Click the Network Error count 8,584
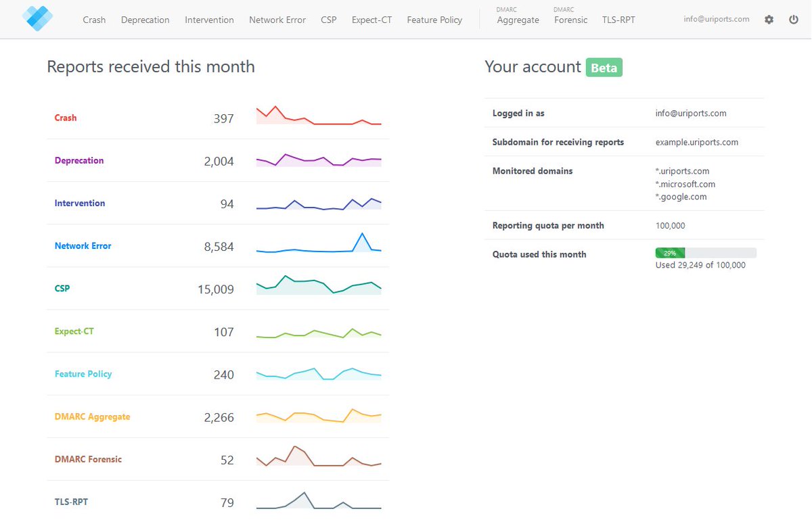Screen dimensions: 812x528 click(x=219, y=247)
